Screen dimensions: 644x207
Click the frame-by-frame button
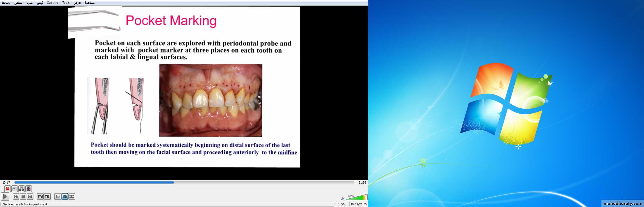tap(29, 189)
